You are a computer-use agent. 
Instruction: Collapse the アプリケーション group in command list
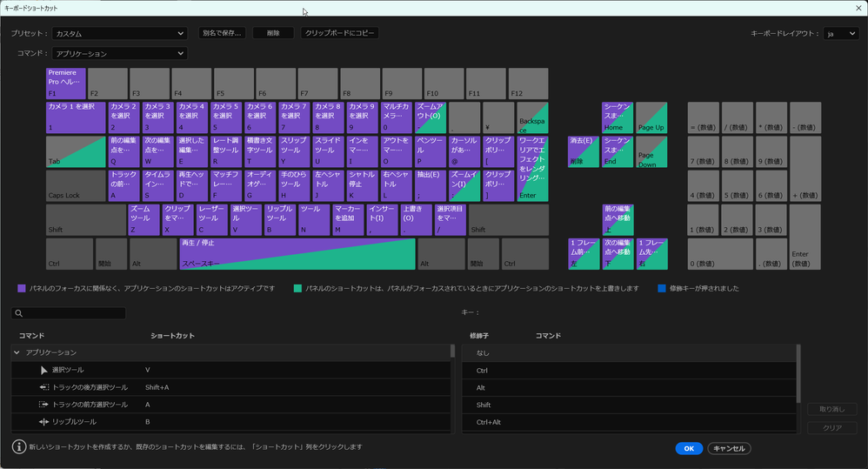(x=17, y=352)
